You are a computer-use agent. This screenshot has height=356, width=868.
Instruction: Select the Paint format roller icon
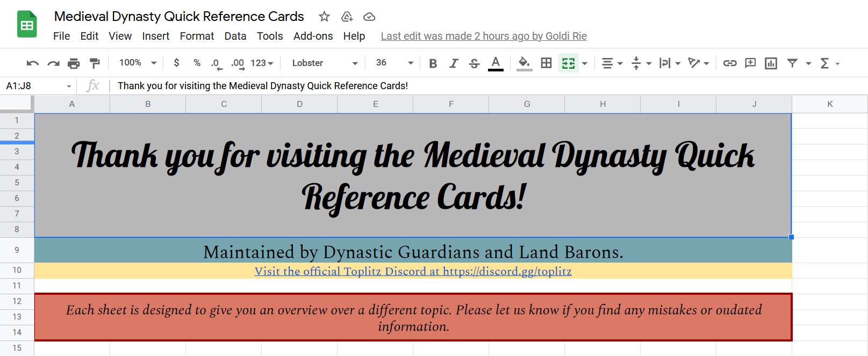(95, 63)
